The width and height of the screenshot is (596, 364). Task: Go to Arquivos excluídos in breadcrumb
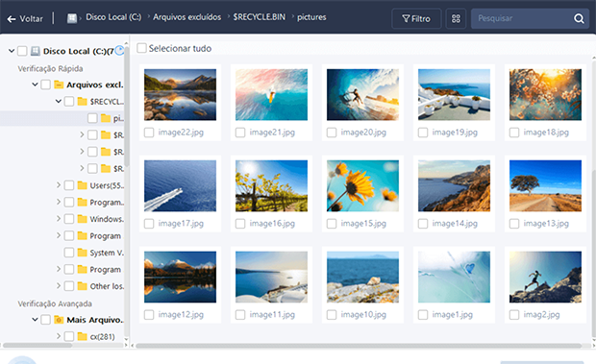tap(187, 17)
